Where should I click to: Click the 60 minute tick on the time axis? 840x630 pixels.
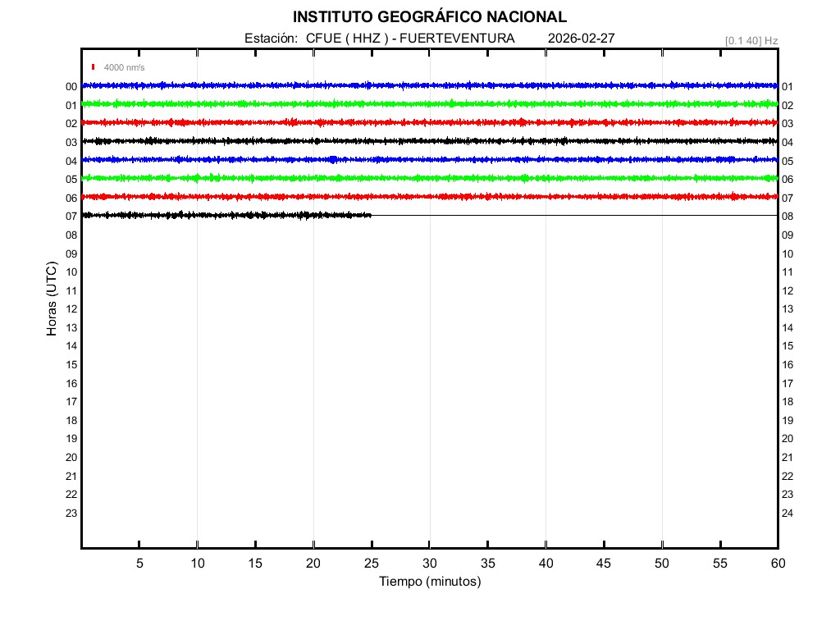point(778,563)
